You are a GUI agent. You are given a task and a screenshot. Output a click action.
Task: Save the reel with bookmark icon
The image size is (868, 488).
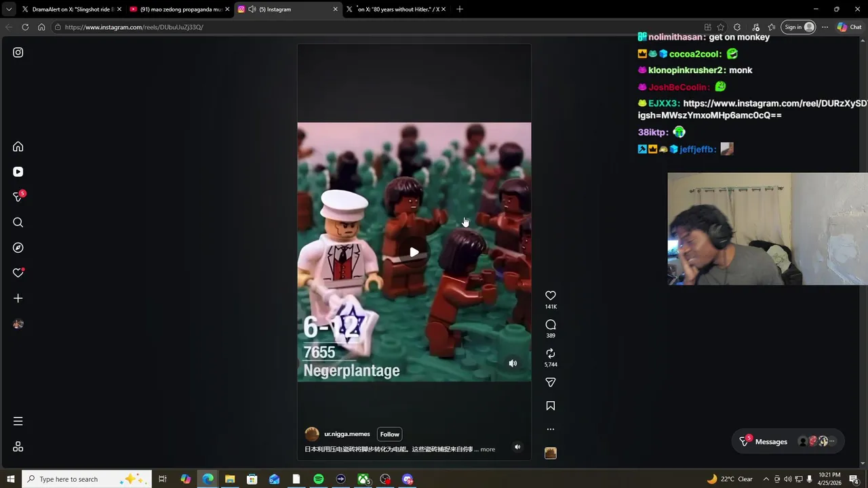(551, 406)
